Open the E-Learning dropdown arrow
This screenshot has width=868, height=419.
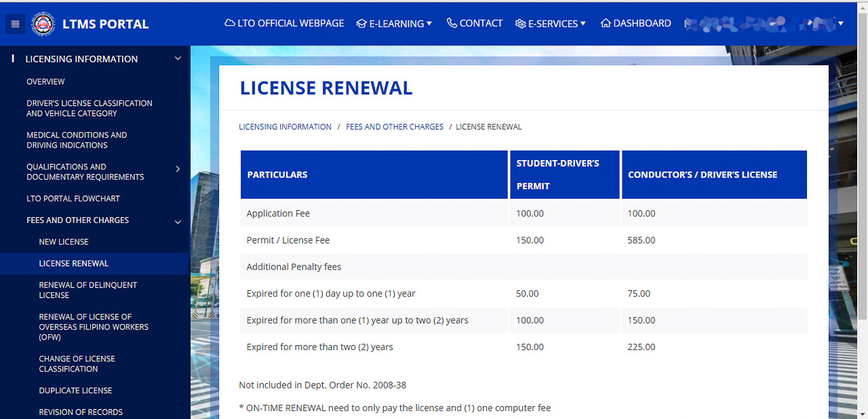click(429, 24)
